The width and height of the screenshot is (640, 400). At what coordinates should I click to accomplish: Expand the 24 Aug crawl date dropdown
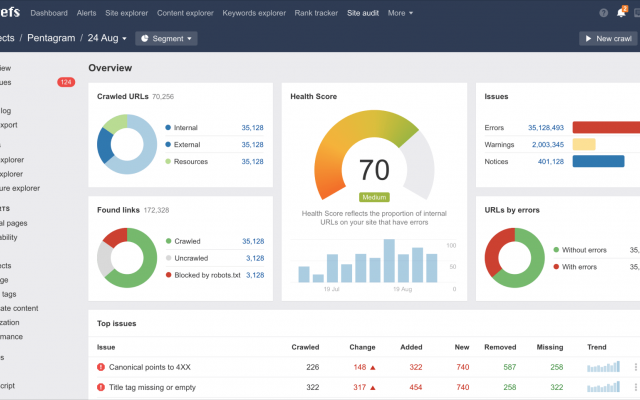[x=107, y=38]
